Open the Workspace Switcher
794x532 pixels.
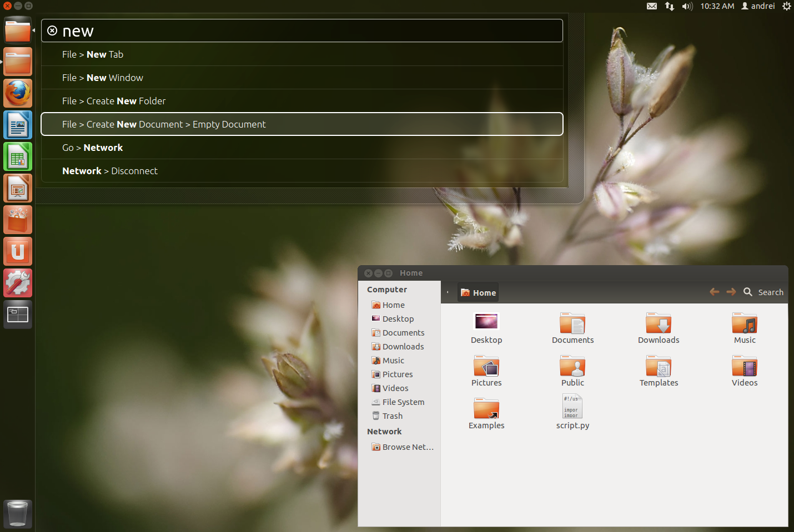pyautogui.click(x=17, y=315)
